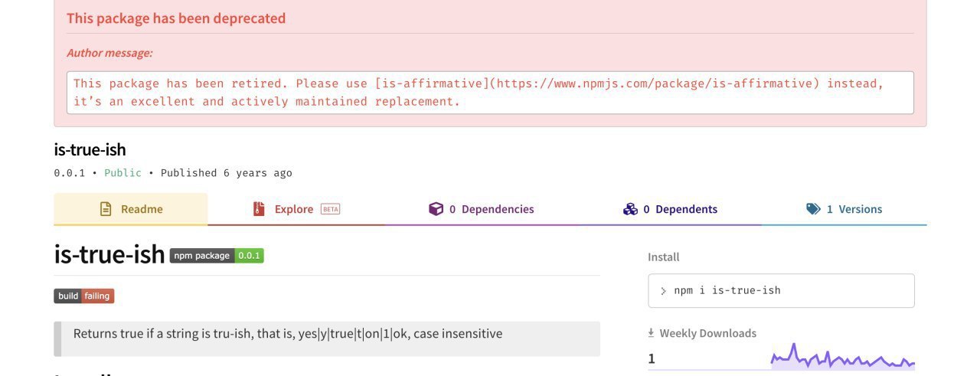980x376 pixels.
Task: Open the 0 Dependencies tab
Action: (481, 209)
